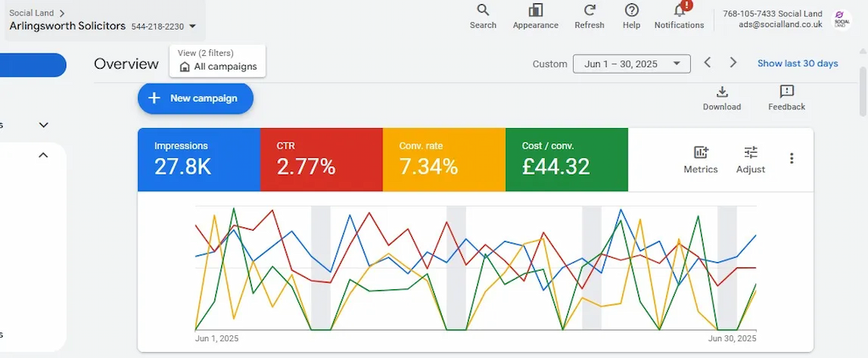Click the New campaign button
868x358 pixels.
click(x=195, y=98)
